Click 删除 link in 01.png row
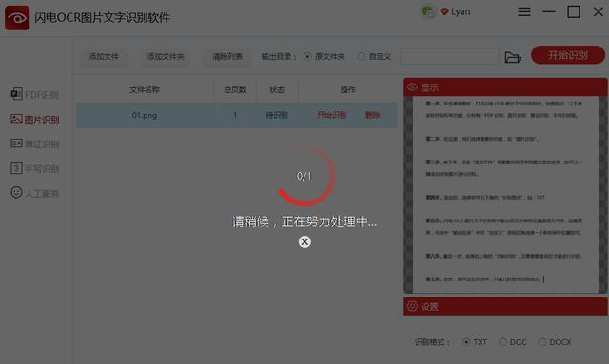The height and width of the screenshot is (364, 609). 372,115
